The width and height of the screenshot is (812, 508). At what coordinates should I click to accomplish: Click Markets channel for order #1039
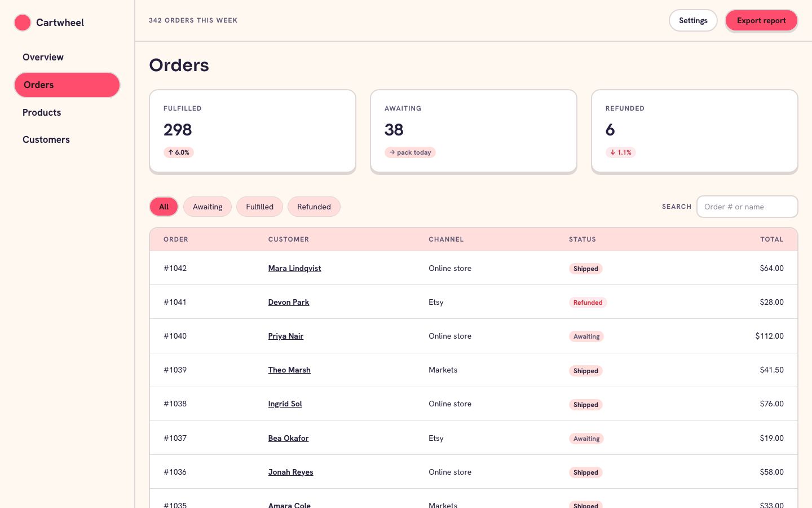tap(443, 370)
